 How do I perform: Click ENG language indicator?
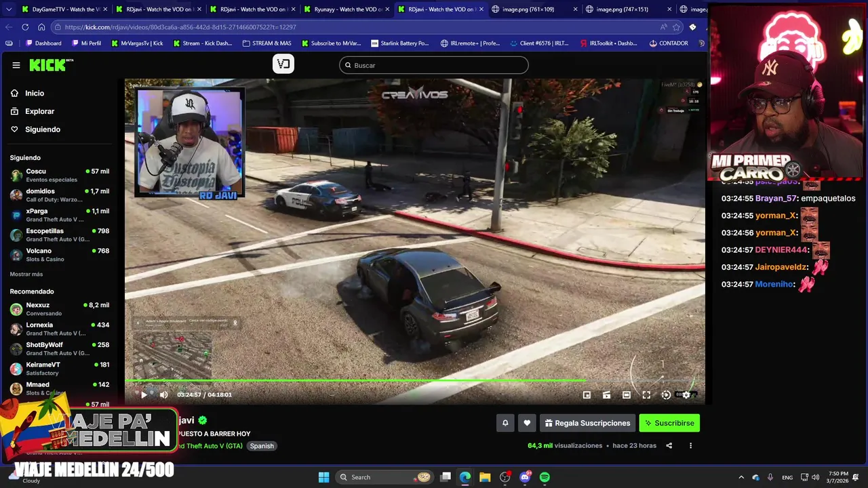(787, 477)
